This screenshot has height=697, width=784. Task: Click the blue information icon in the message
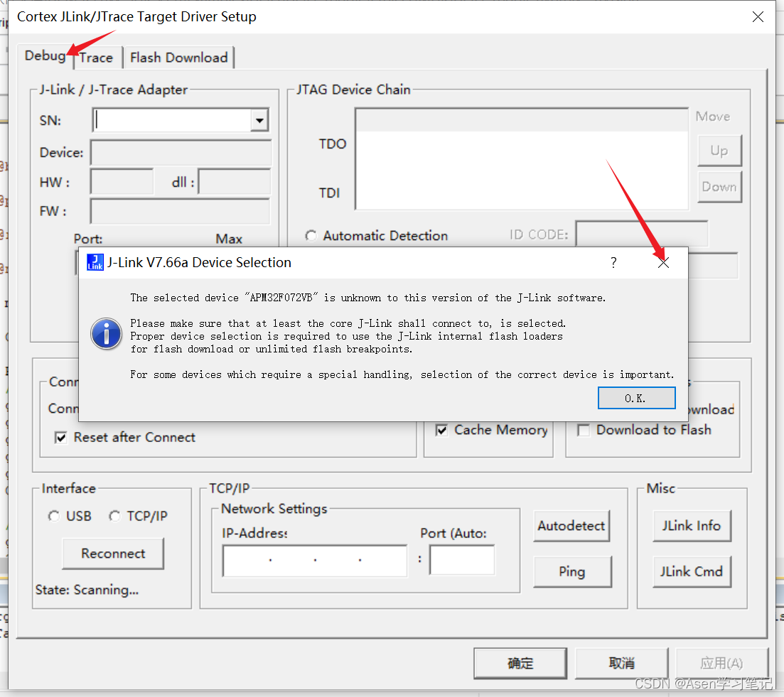tap(106, 334)
